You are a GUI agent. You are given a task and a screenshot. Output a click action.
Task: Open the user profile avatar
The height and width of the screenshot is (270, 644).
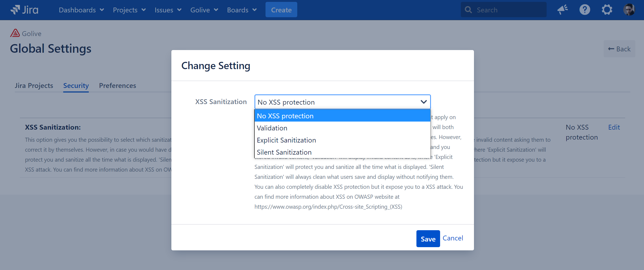(629, 10)
